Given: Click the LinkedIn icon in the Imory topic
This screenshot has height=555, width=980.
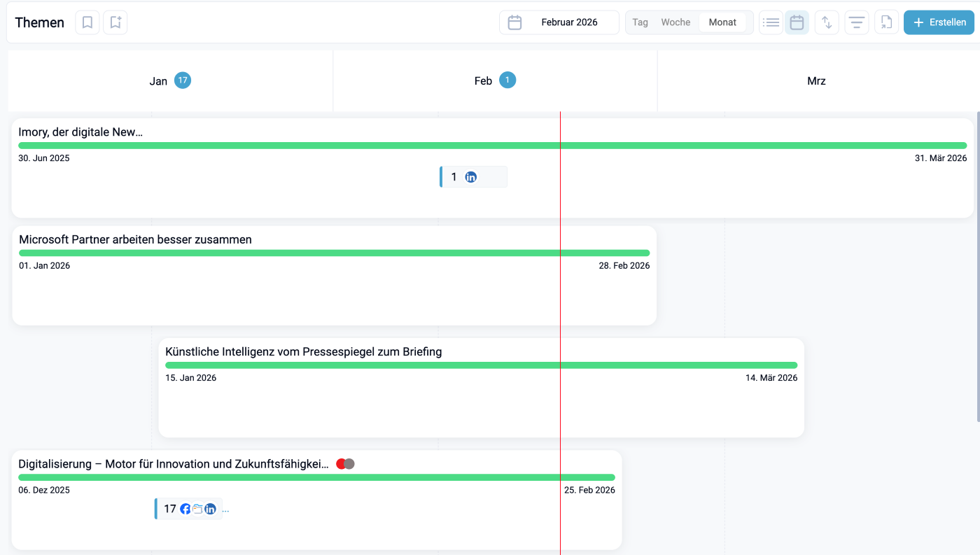Looking at the screenshot, I should pos(471,177).
